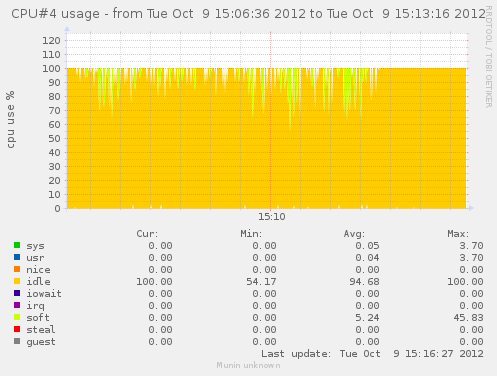Click the CPU#4 usage graph title
Screen dimensions: 497x376
pos(248,14)
